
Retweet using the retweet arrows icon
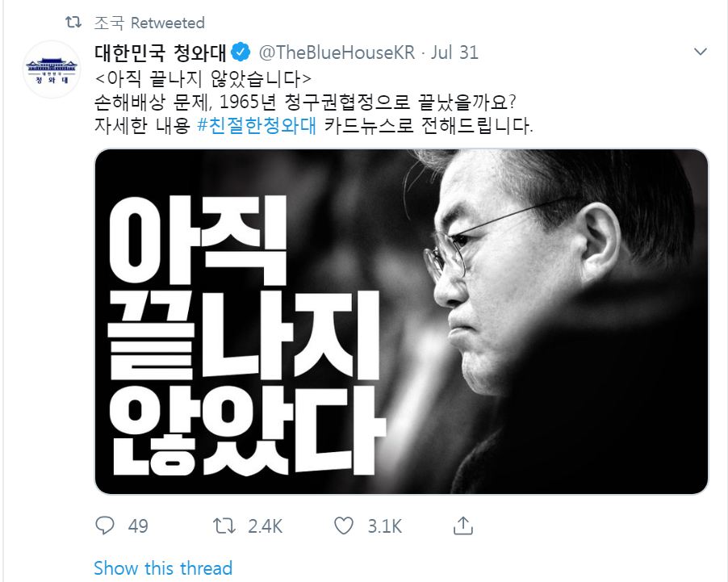point(224,525)
